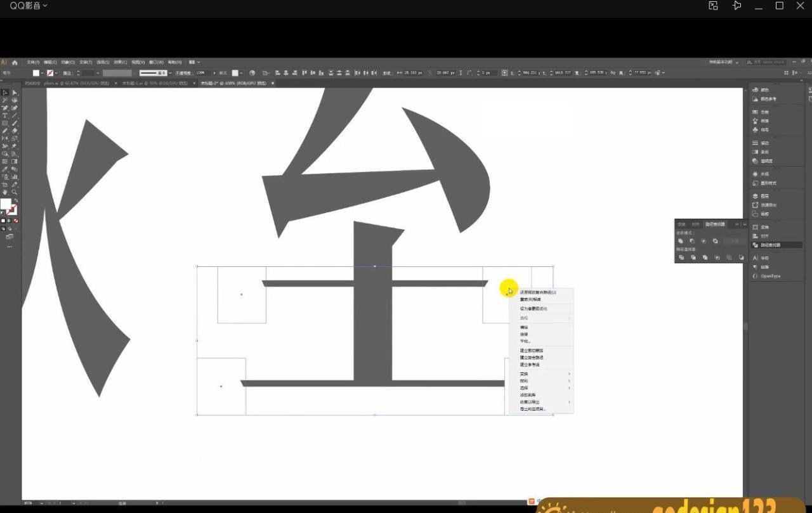The image size is (812, 513).
Task: Toggle QQ Player pin-on-top icon
Action: 737,6
